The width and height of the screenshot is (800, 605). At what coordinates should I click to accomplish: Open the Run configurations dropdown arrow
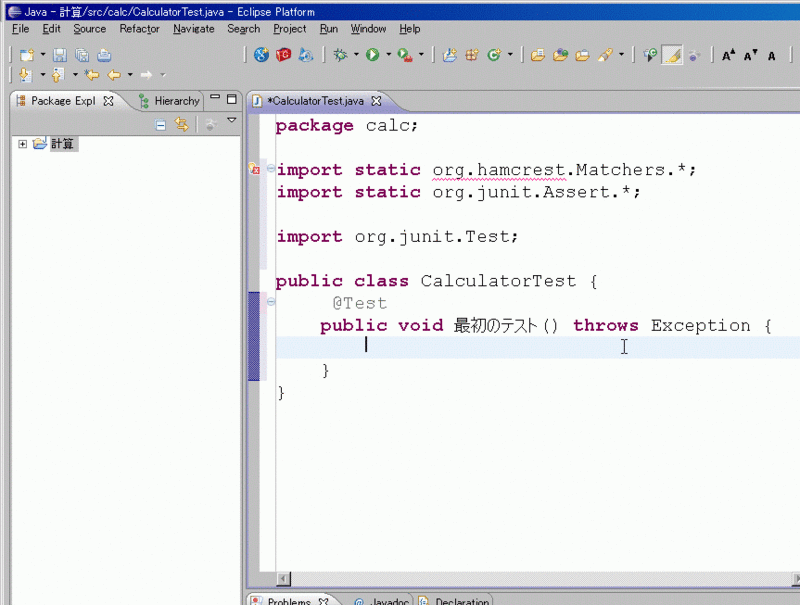click(388, 54)
